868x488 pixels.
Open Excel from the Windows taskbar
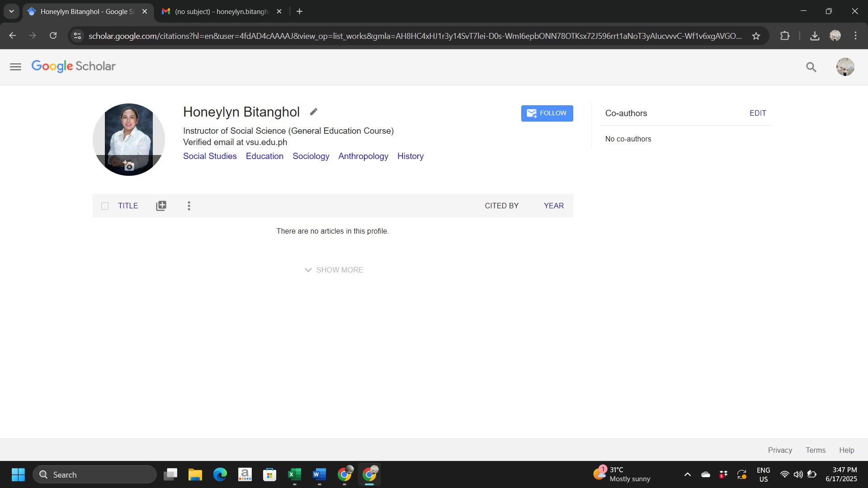tap(294, 474)
